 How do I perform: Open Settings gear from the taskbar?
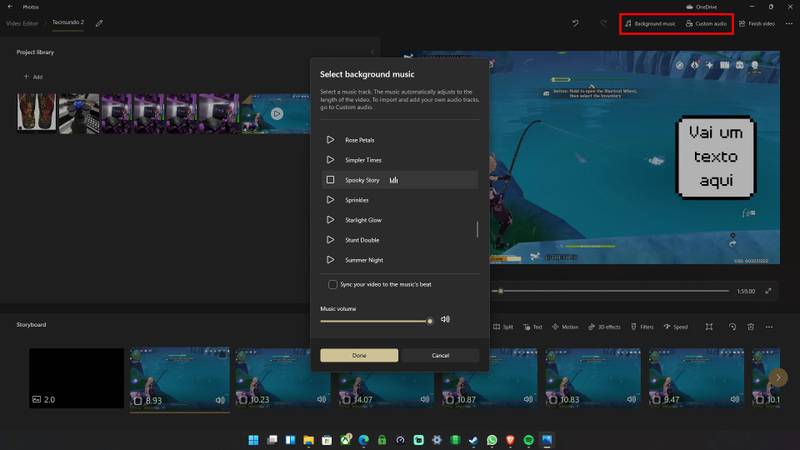tap(437, 440)
